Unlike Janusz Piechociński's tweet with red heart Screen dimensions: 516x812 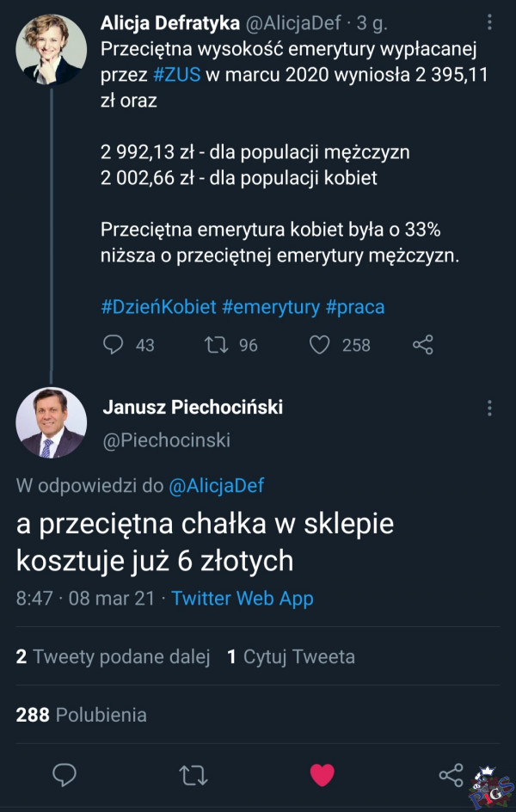tap(322, 775)
